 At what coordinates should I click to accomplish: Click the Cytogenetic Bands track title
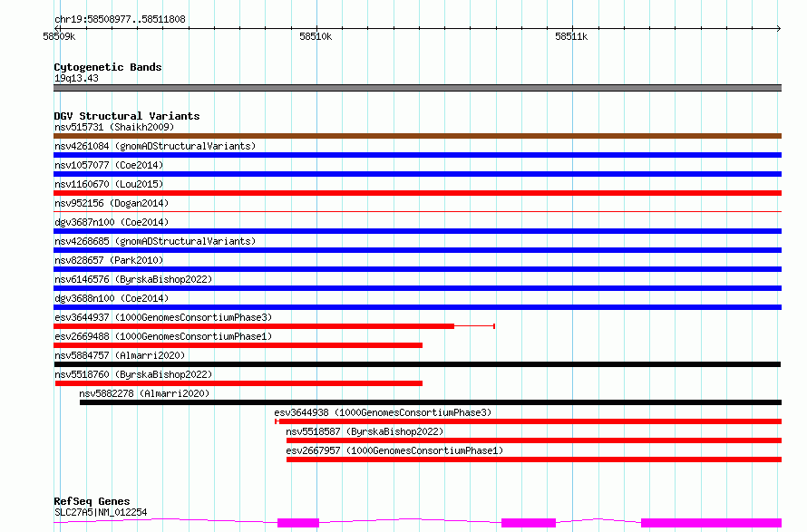(108, 67)
